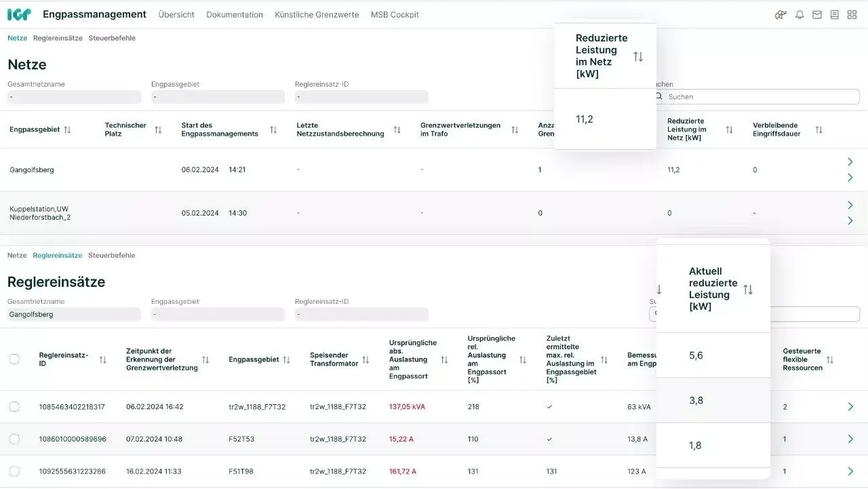Open details chevron for 1086010000589696

click(x=850, y=439)
